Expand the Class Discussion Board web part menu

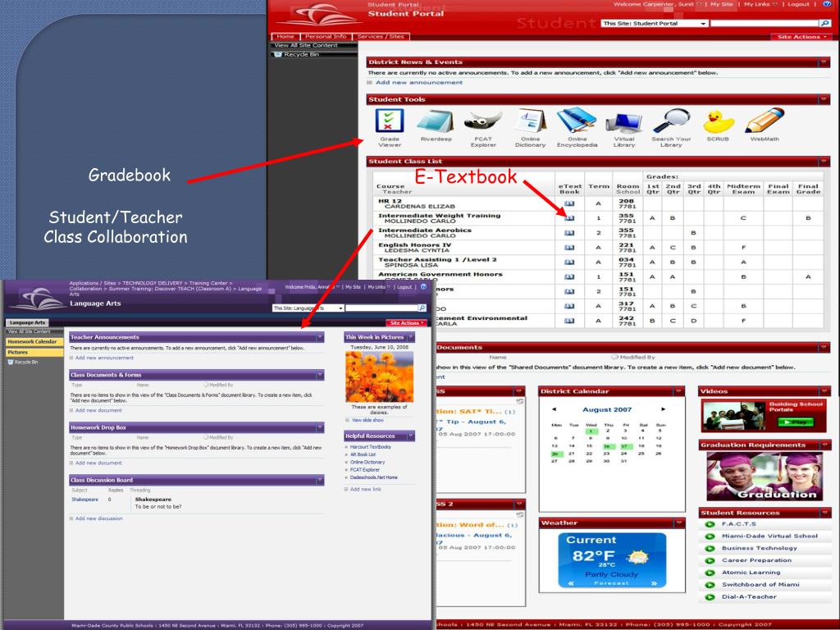(x=320, y=480)
